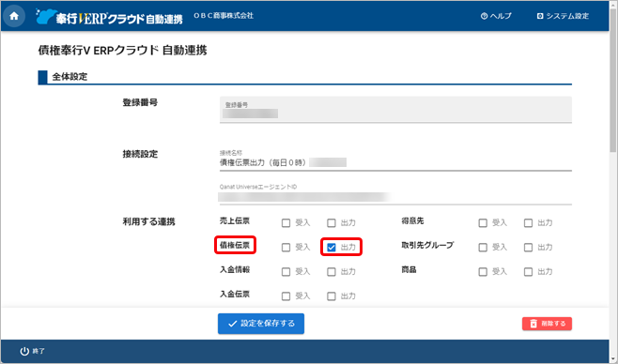Edit the 接続名称 connection name field

(x=395, y=160)
